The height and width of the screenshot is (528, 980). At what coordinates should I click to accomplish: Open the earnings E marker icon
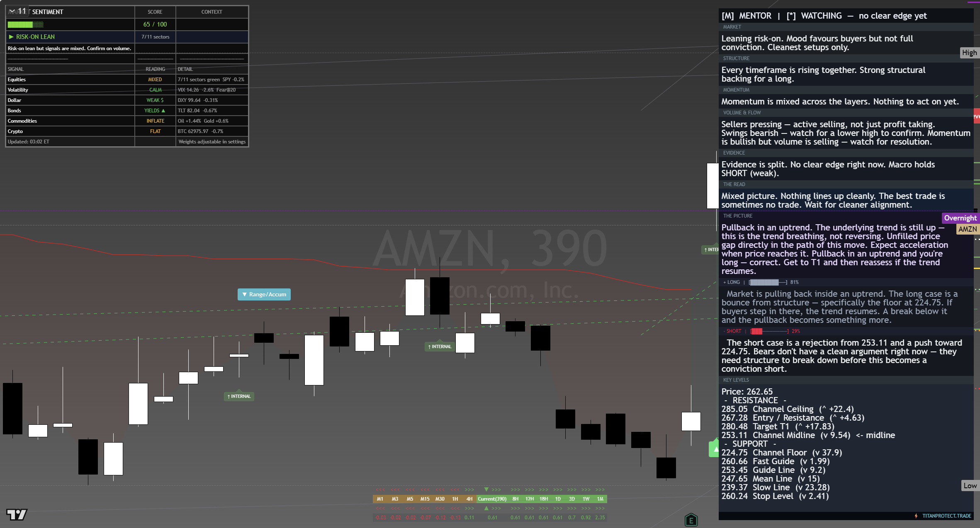pos(691,520)
